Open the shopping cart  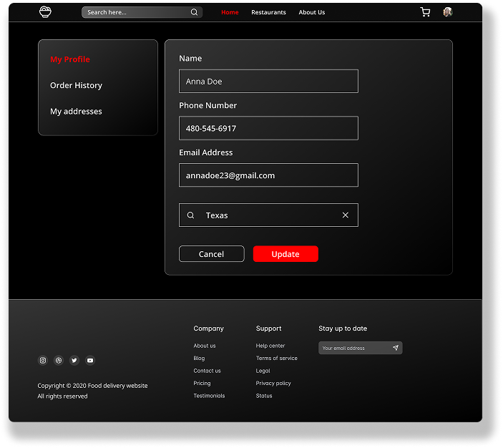(x=425, y=12)
